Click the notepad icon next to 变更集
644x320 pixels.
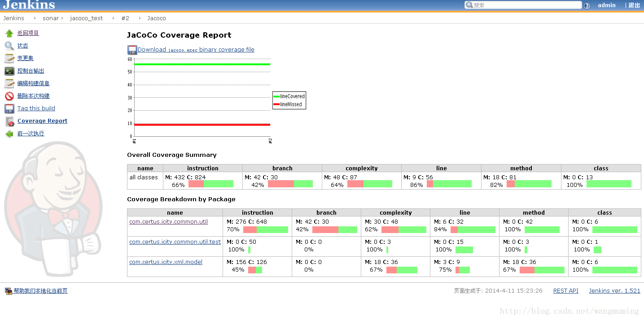pos(9,58)
